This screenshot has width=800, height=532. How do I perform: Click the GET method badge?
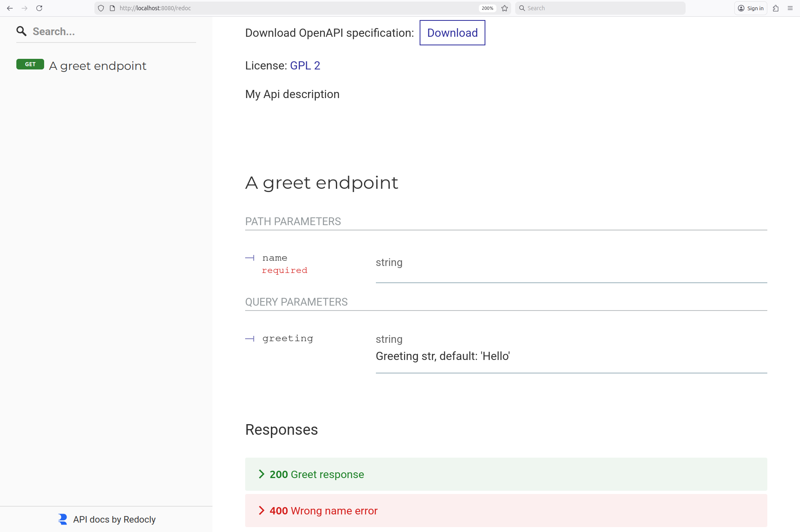pyautogui.click(x=30, y=64)
